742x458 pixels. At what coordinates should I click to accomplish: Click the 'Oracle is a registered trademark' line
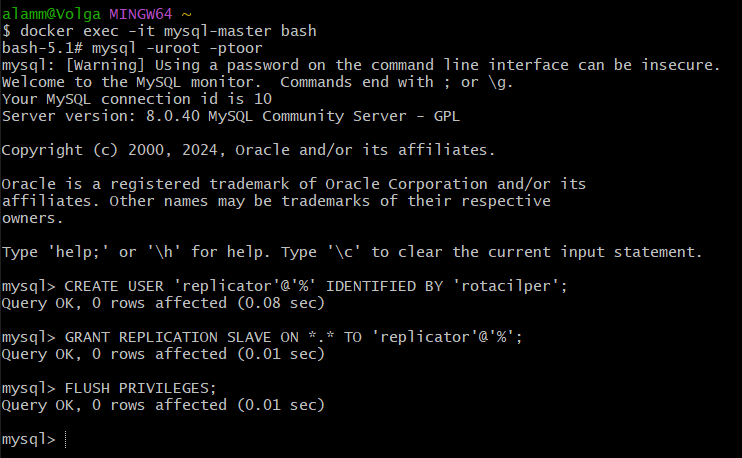tap(294, 184)
